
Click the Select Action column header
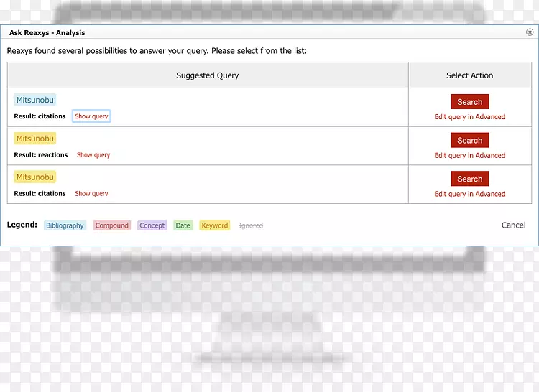click(469, 75)
